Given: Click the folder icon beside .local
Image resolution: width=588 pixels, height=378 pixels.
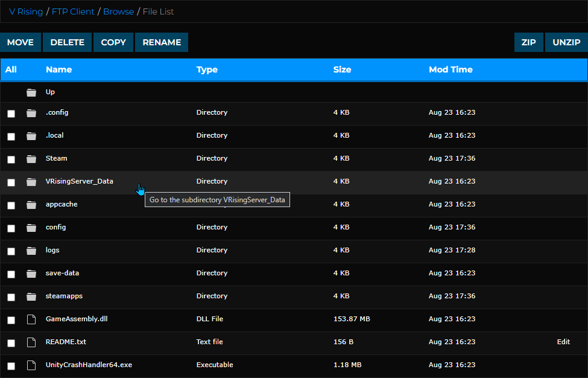Looking at the screenshot, I should pyautogui.click(x=31, y=136).
